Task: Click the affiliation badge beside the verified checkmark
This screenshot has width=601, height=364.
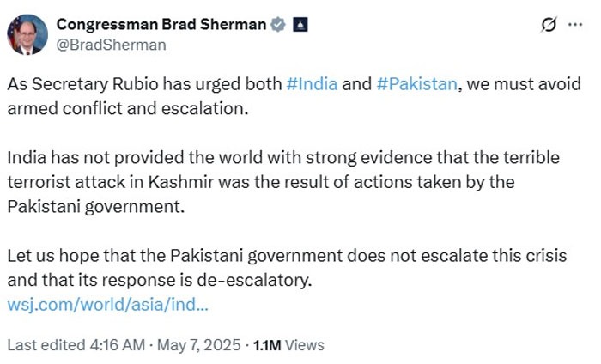Action: pyautogui.click(x=300, y=25)
